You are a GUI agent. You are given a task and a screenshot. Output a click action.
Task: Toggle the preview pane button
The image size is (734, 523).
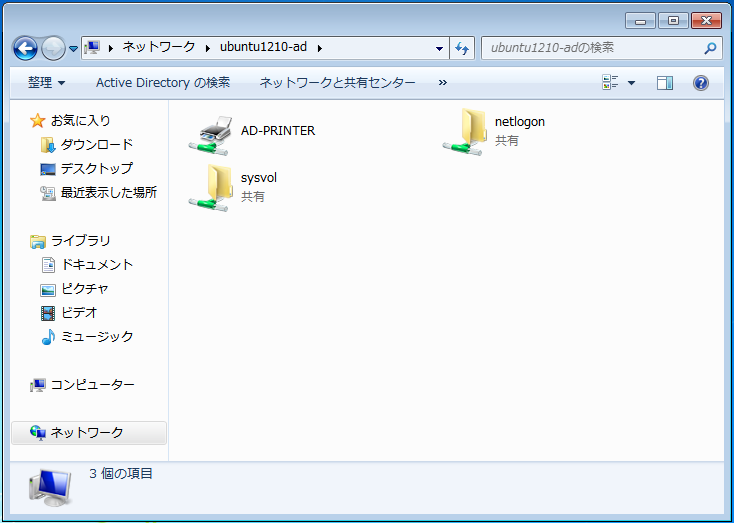665,83
